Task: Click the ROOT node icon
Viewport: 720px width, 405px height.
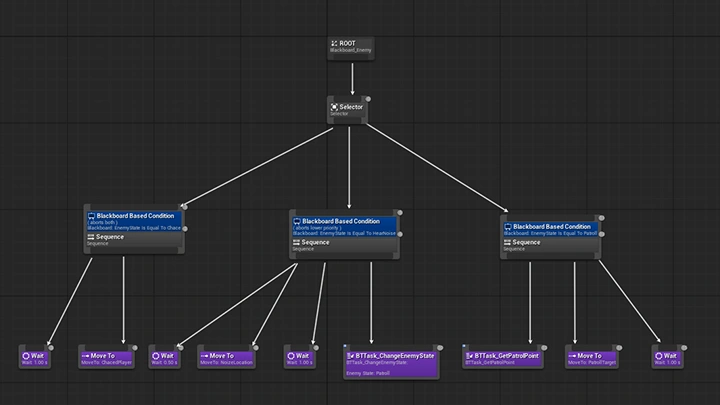Action: pyautogui.click(x=334, y=43)
